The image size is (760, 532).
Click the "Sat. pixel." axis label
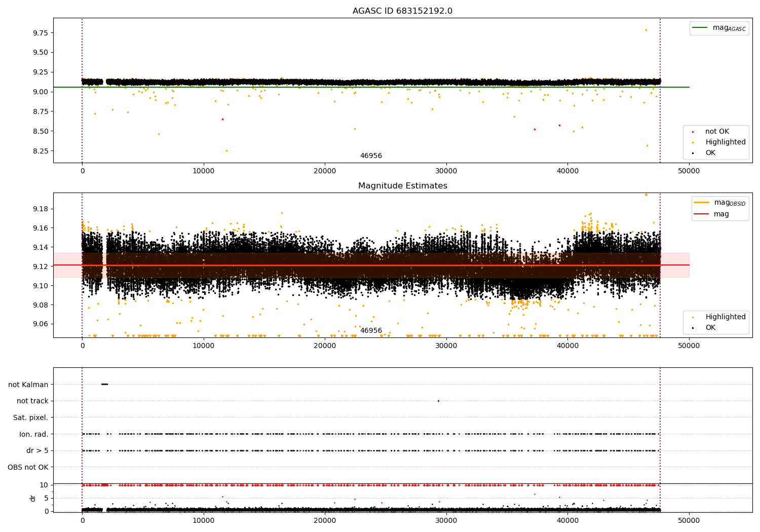pyautogui.click(x=31, y=417)
